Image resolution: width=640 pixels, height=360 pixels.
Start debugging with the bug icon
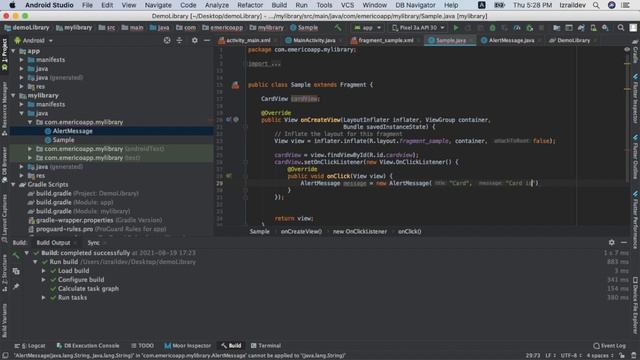coord(492,28)
